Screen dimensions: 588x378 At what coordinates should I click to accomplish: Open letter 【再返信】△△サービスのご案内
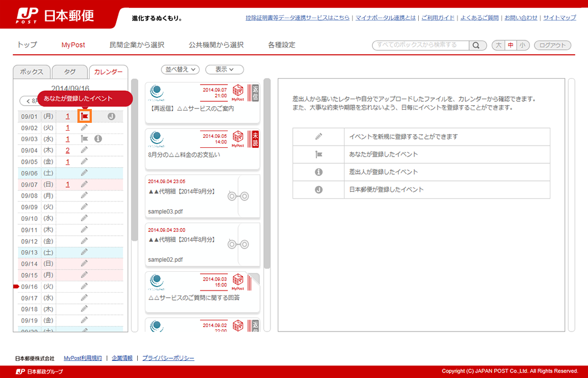(x=202, y=103)
